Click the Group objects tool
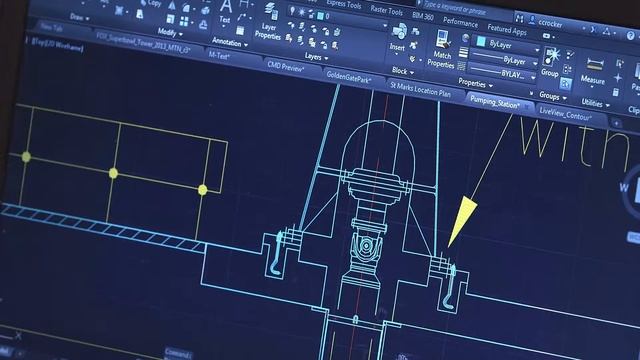 551,62
